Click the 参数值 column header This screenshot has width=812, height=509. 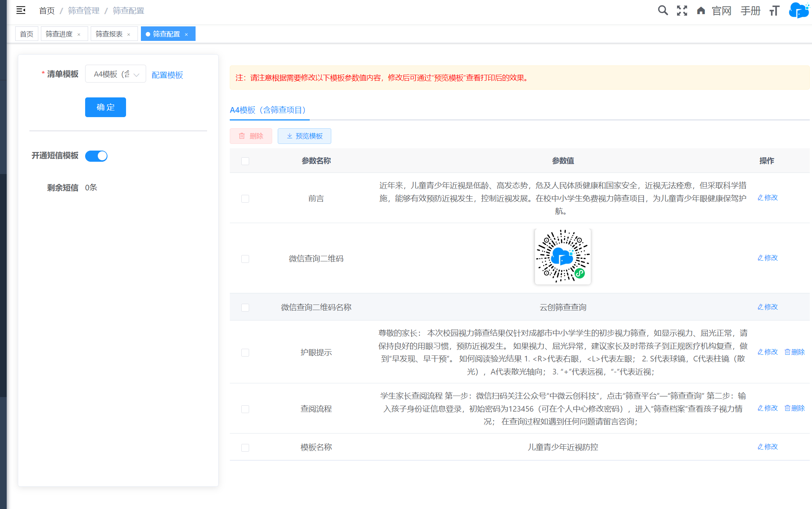[563, 161]
